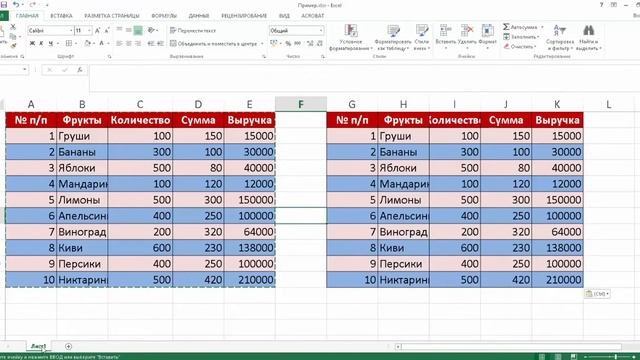The width and height of the screenshot is (640, 360).
Task: Open the font size 11 dropdown
Action: [89, 31]
